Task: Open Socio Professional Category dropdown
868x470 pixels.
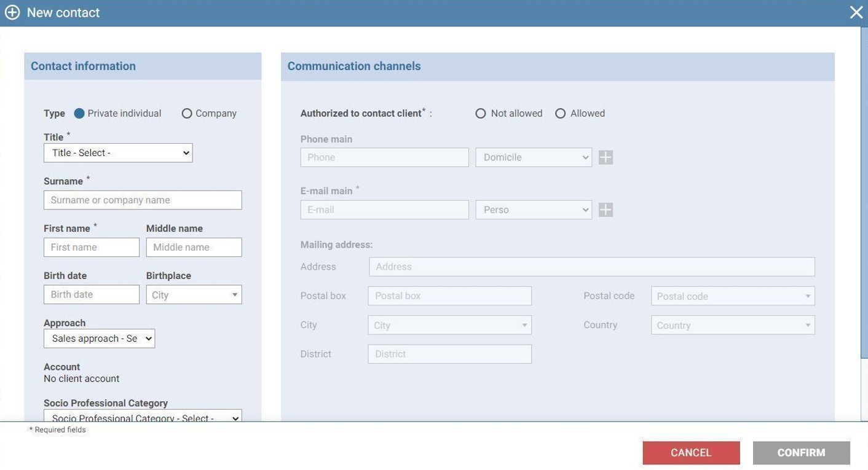Action: pos(143,416)
